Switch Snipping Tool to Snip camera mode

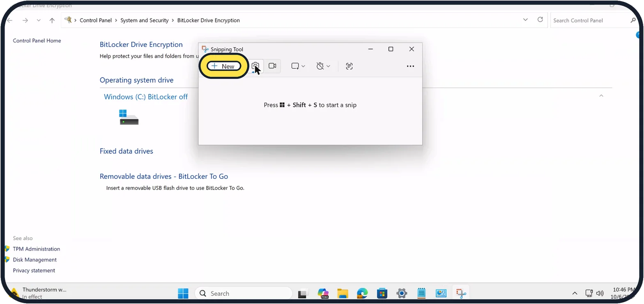255,66
